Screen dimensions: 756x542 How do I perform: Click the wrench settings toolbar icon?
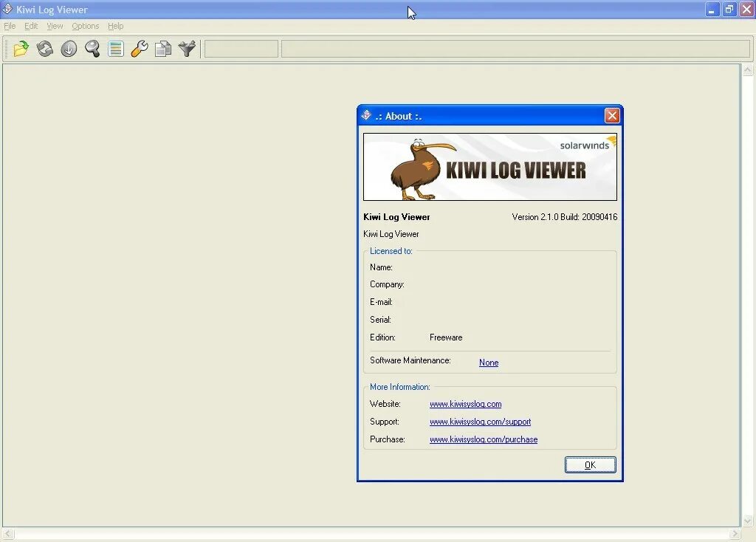click(140, 49)
